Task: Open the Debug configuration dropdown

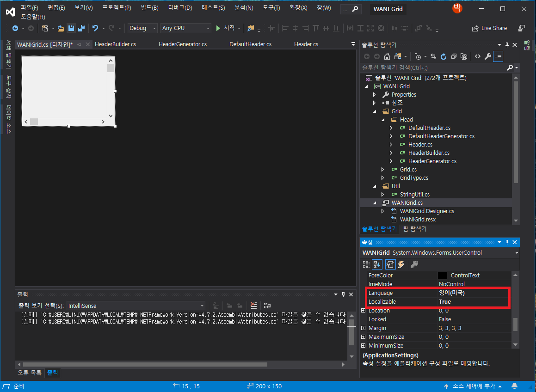Action: tap(142, 28)
